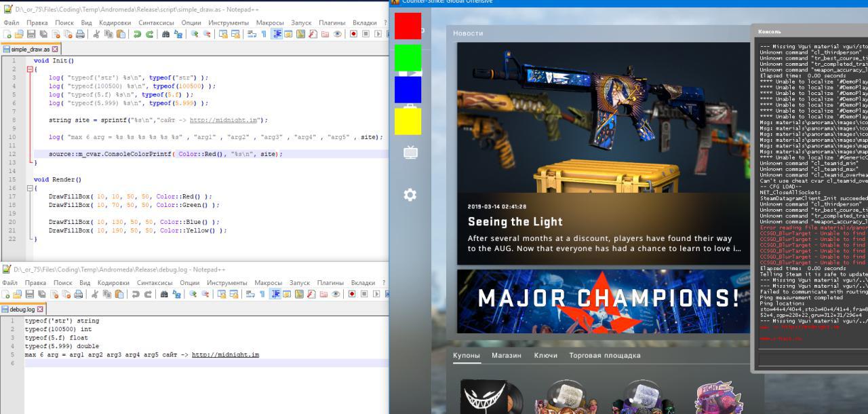The height and width of the screenshot is (414, 868).
Task: Click Replace icon in simple_draw.as window toolbar
Action: [x=178, y=34]
